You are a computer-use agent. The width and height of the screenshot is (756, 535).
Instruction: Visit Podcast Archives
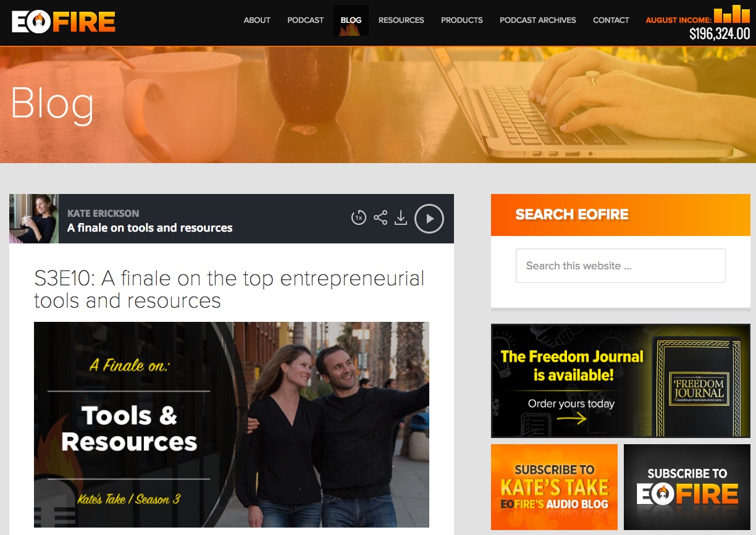[538, 20]
